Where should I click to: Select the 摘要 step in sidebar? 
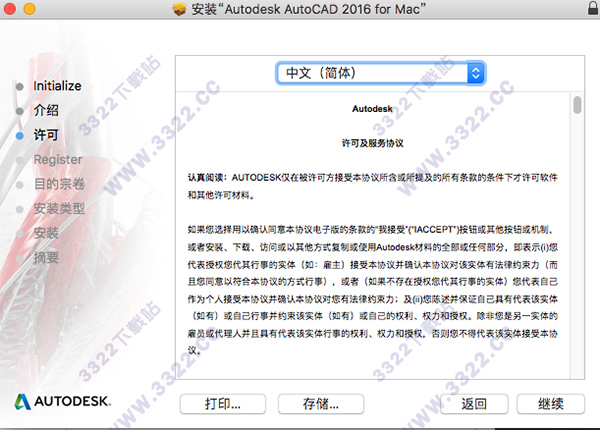point(46,257)
